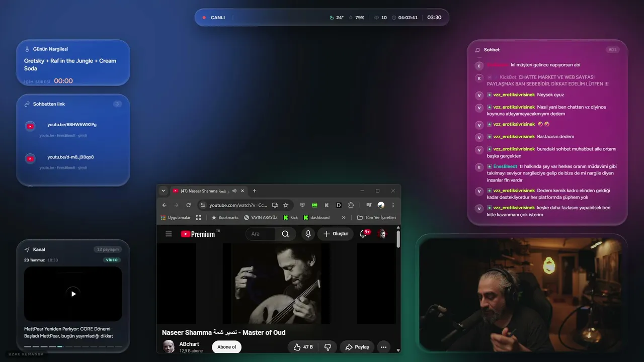Screen dimensions: 644x362
Task: Open the ABchart channel avatar
Action: (169, 346)
